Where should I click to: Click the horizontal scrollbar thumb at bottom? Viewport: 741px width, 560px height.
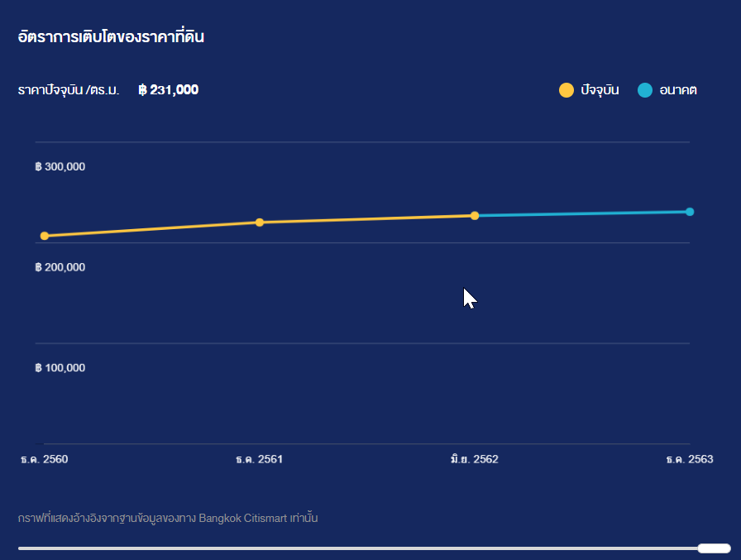714,548
